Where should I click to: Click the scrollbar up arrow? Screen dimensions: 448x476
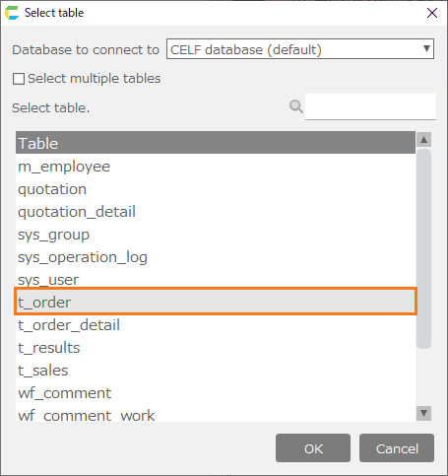[x=423, y=140]
